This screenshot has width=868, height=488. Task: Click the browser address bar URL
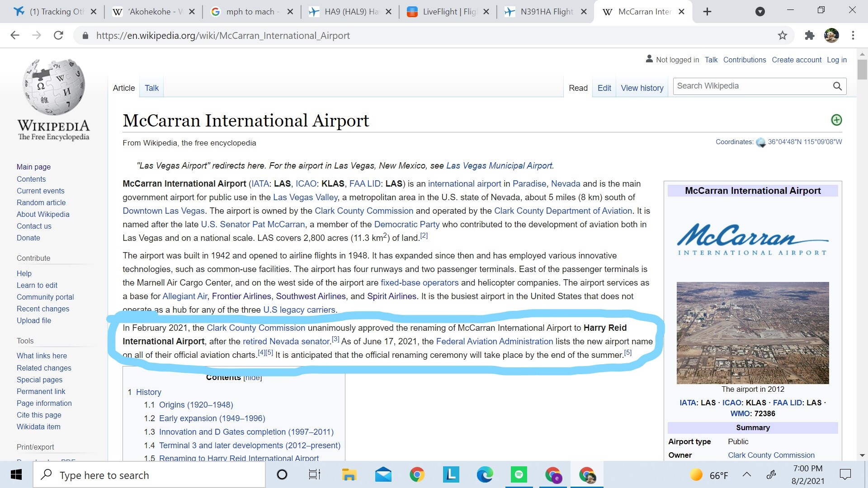[223, 36]
